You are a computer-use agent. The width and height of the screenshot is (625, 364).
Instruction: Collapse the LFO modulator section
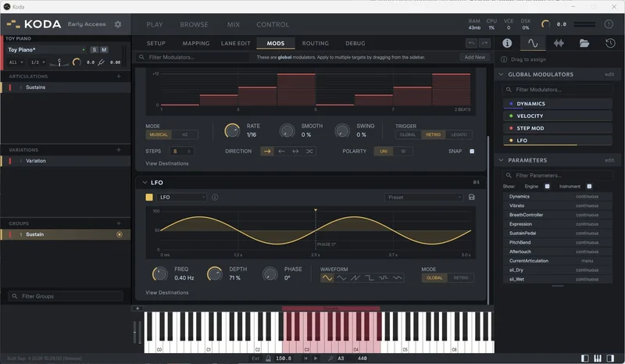pyautogui.click(x=145, y=183)
